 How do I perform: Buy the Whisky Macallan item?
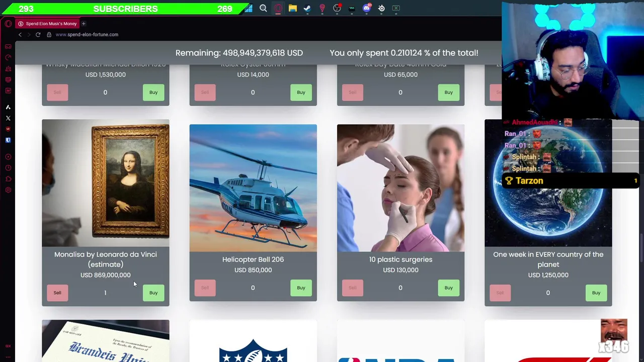click(x=153, y=92)
